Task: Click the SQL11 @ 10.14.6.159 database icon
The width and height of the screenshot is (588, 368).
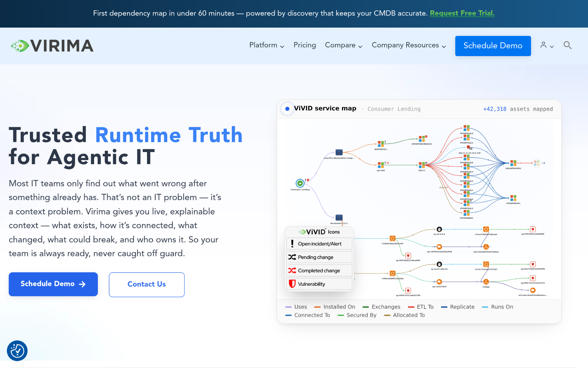Action: [469, 147]
